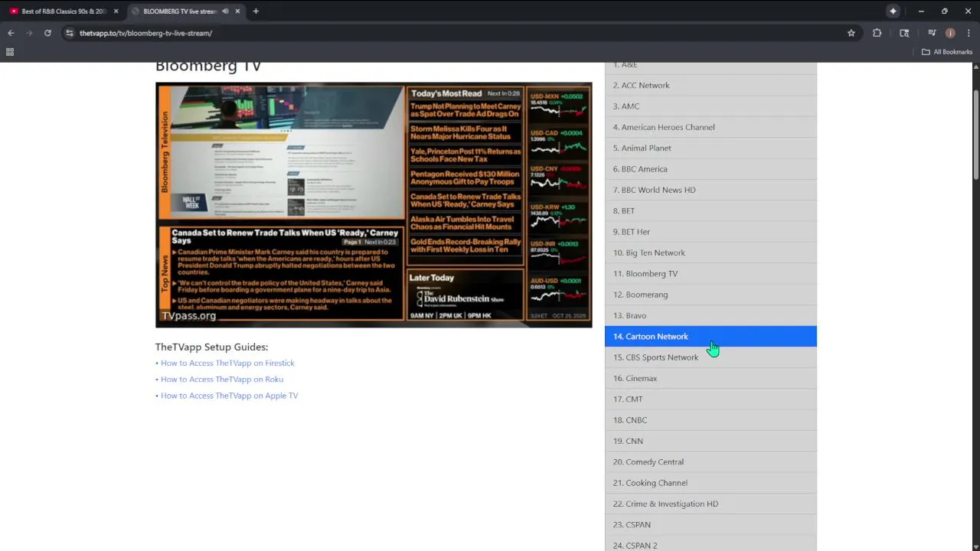Open How to Access TheTVapp on Firestick
Screen dimensions: 980x551
(227, 363)
